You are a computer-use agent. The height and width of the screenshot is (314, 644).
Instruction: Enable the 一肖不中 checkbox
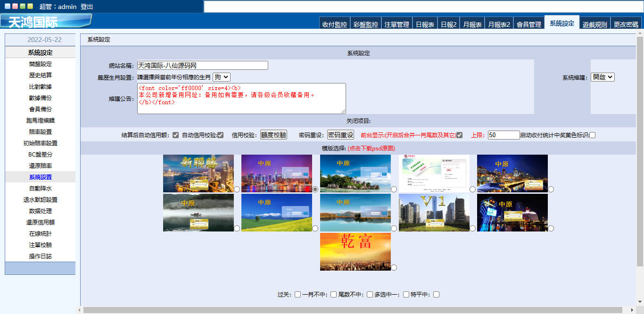pyautogui.click(x=334, y=295)
